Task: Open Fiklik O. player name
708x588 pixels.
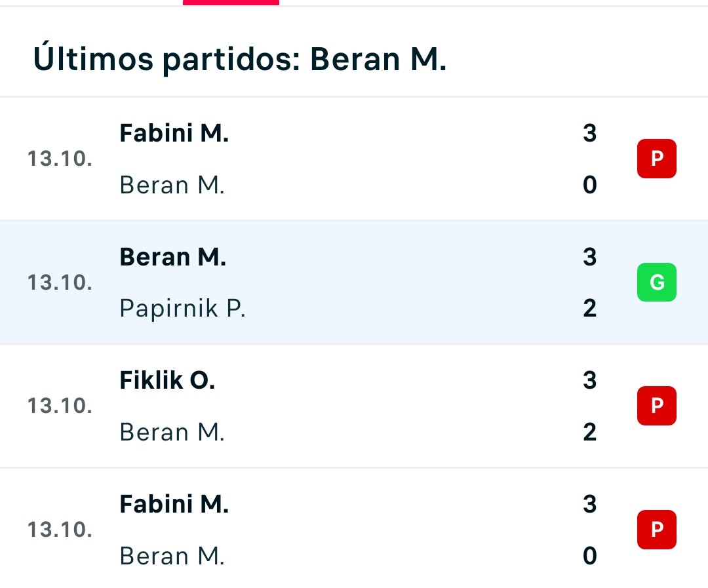Action: click(168, 380)
